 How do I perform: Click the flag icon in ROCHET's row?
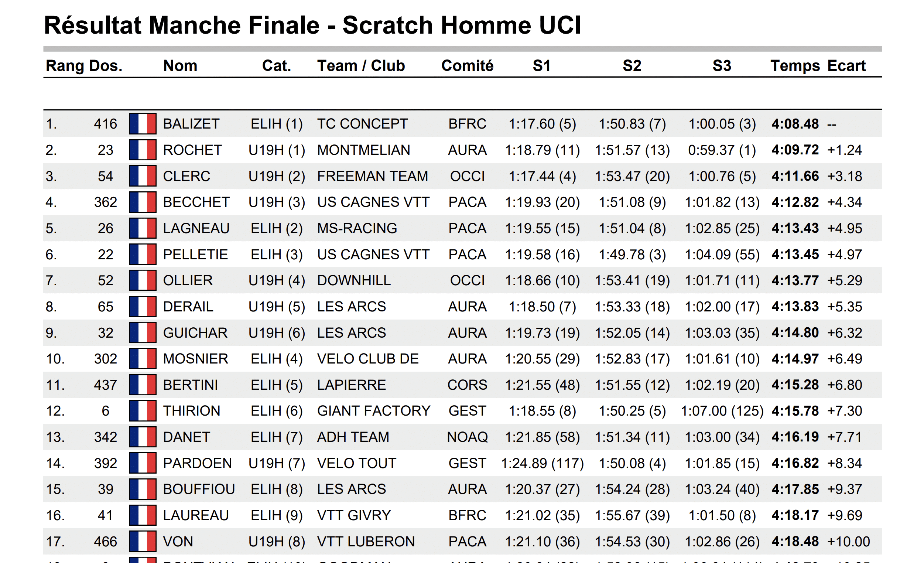point(143,150)
